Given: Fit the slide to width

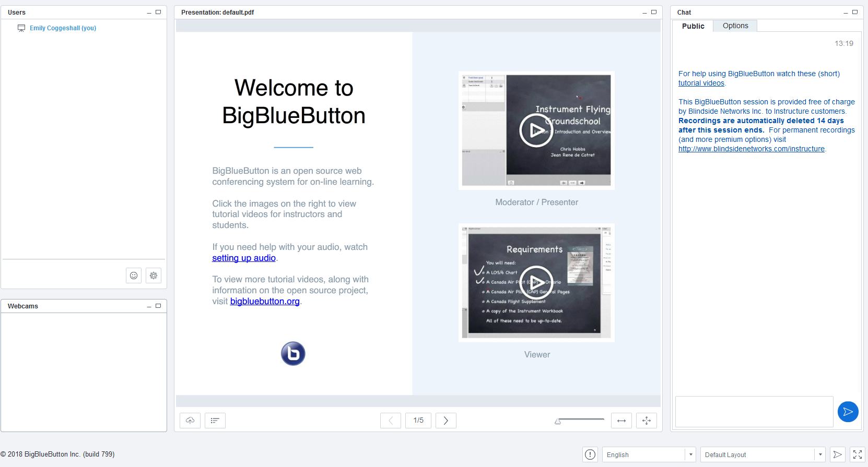Looking at the screenshot, I should 621,421.
